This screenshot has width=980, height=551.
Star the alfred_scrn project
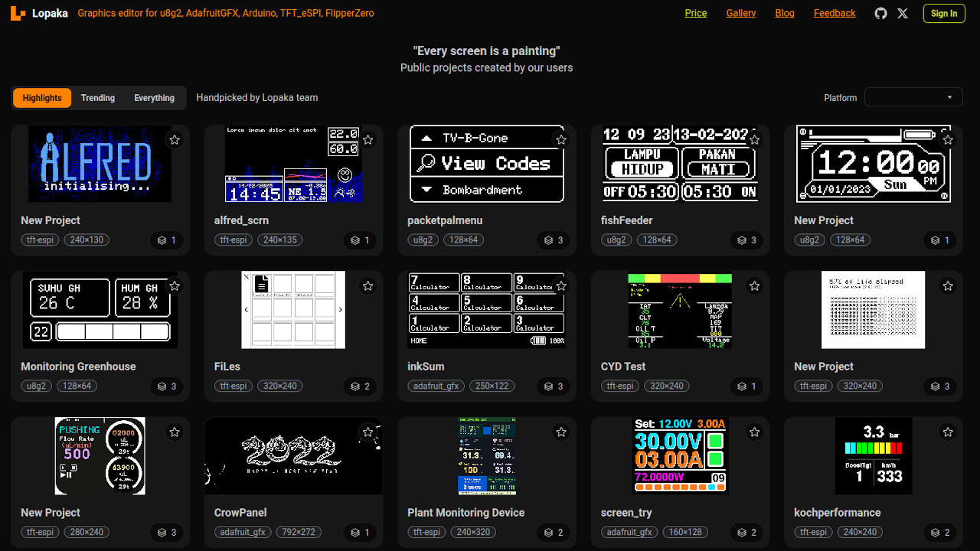pos(368,140)
